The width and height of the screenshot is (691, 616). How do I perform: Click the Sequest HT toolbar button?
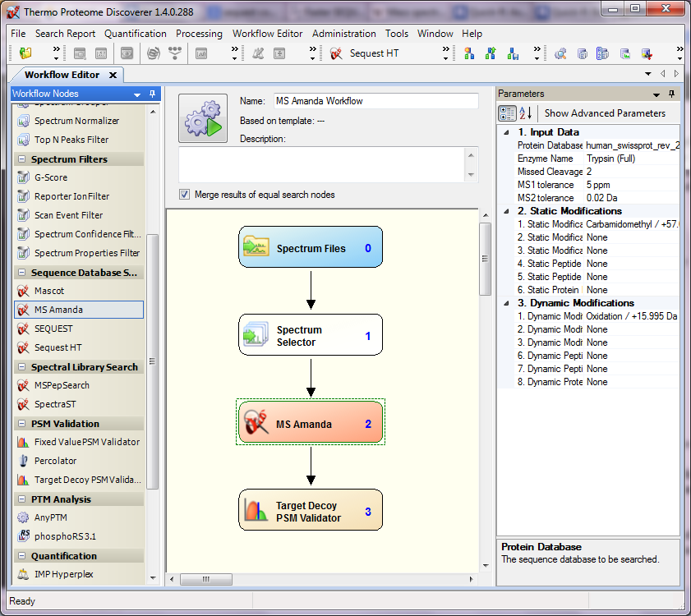click(365, 53)
